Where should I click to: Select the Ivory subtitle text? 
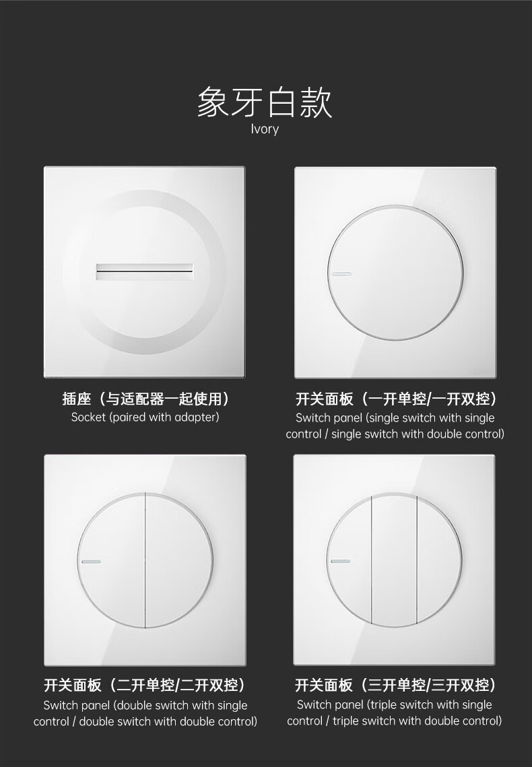(265, 129)
